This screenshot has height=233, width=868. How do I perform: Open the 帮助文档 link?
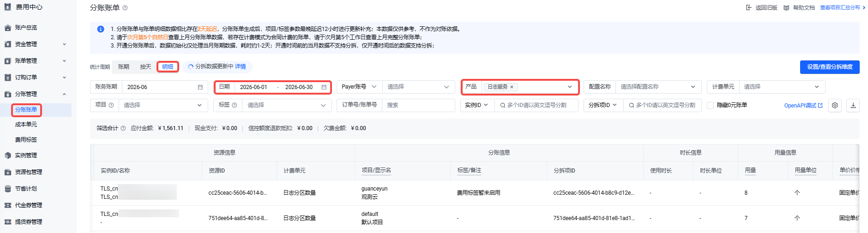pyautogui.click(x=804, y=8)
